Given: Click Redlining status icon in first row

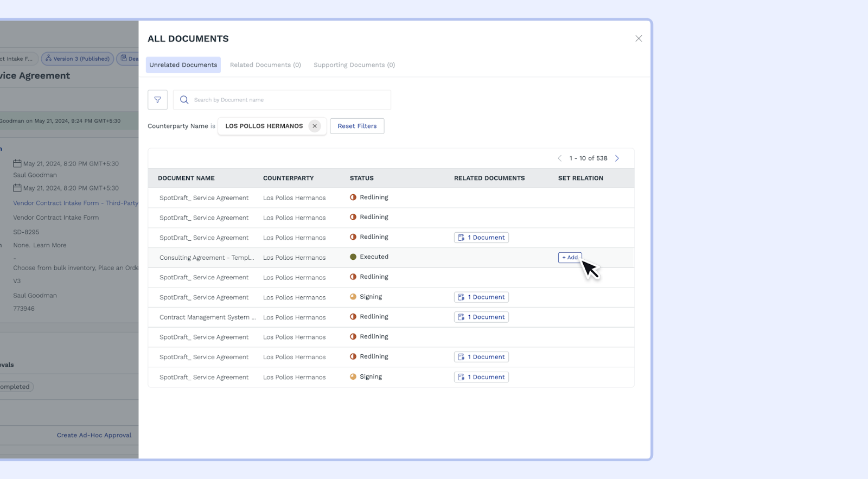Looking at the screenshot, I should 353,197.
